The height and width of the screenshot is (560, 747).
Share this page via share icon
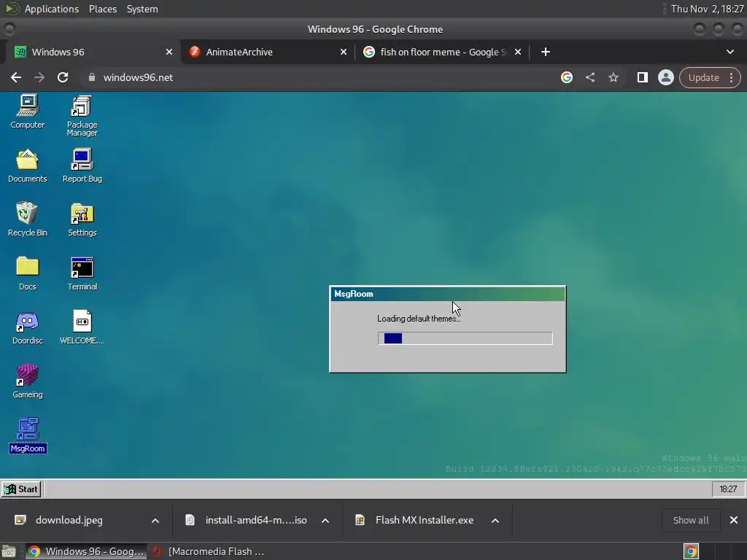click(x=589, y=77)
